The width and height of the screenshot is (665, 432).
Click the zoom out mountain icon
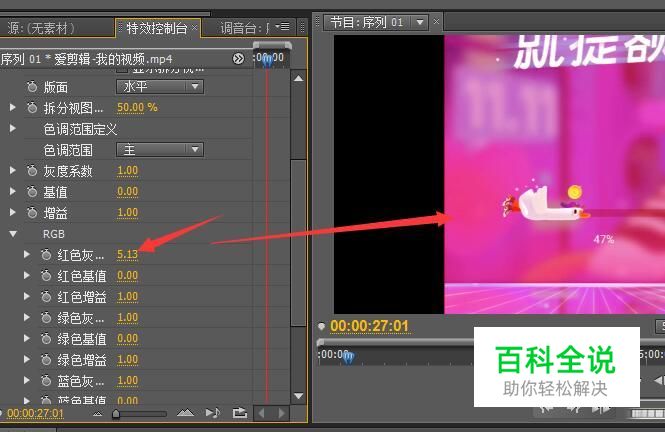98,413
